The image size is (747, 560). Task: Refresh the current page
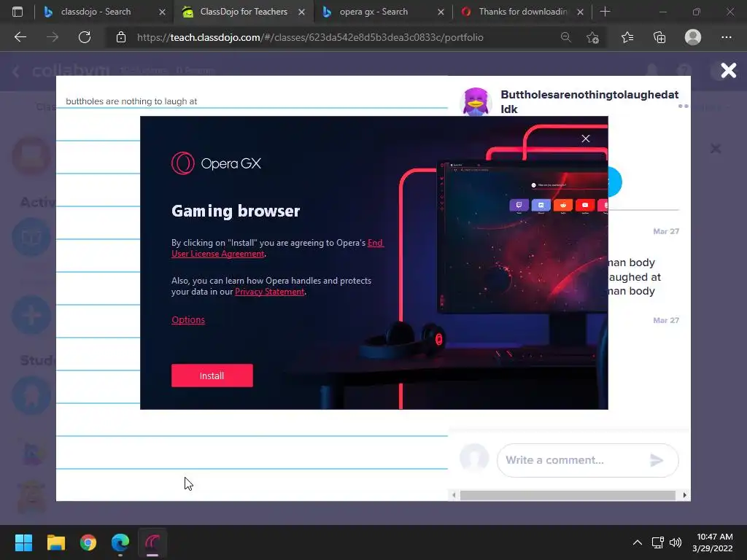pos(85,37)
